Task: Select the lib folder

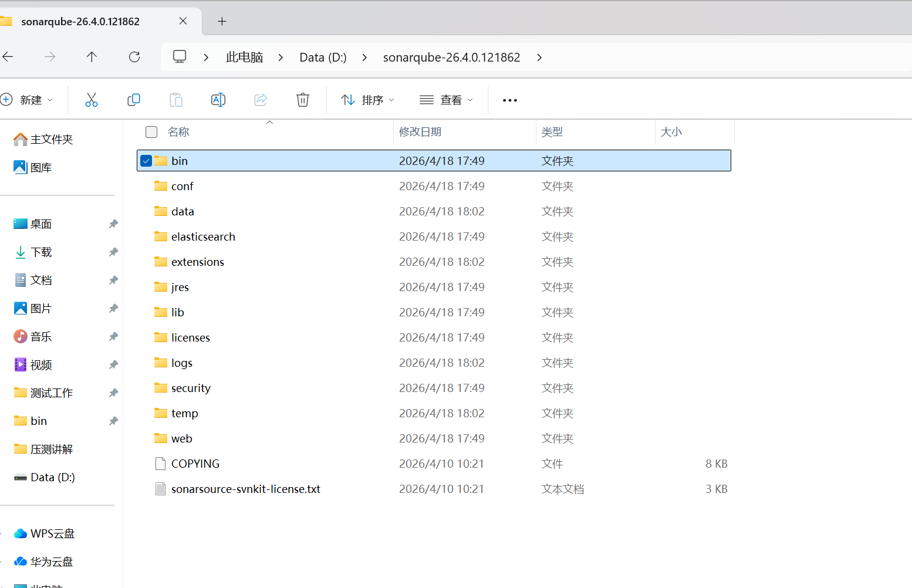Action: click(x=434, y=312)
